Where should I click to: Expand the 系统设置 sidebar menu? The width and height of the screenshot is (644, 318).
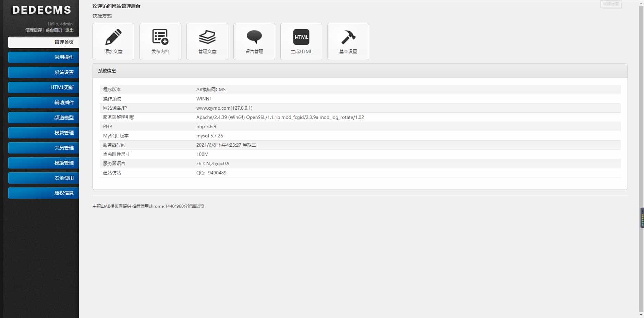pos(44,72)
